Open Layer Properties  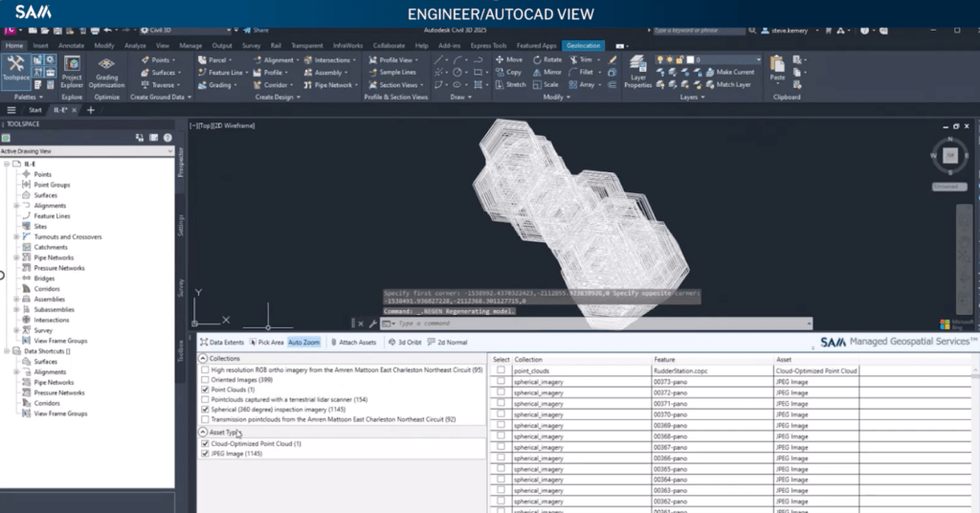(637, 73)
